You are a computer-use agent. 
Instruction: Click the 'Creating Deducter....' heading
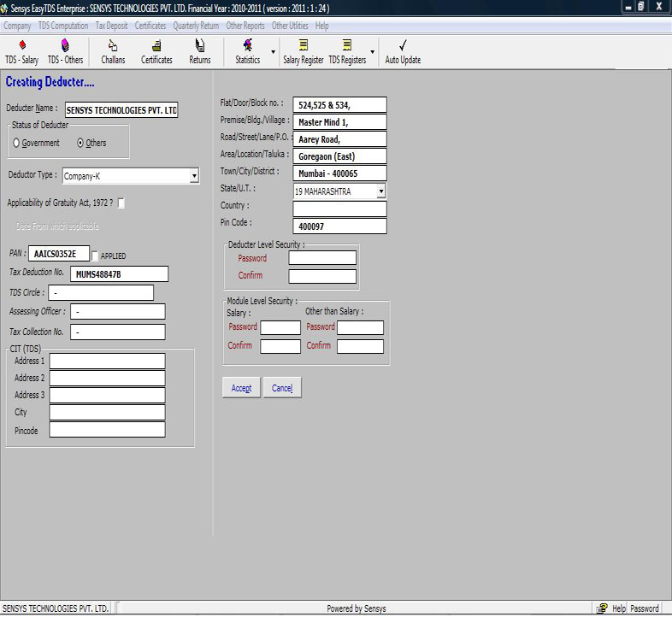tap(50, 82)
